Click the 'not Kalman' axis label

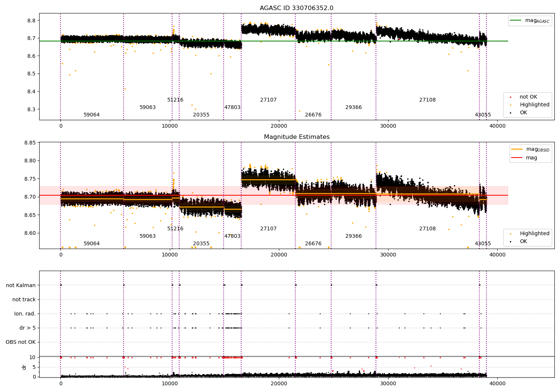[x=21, y=285]
